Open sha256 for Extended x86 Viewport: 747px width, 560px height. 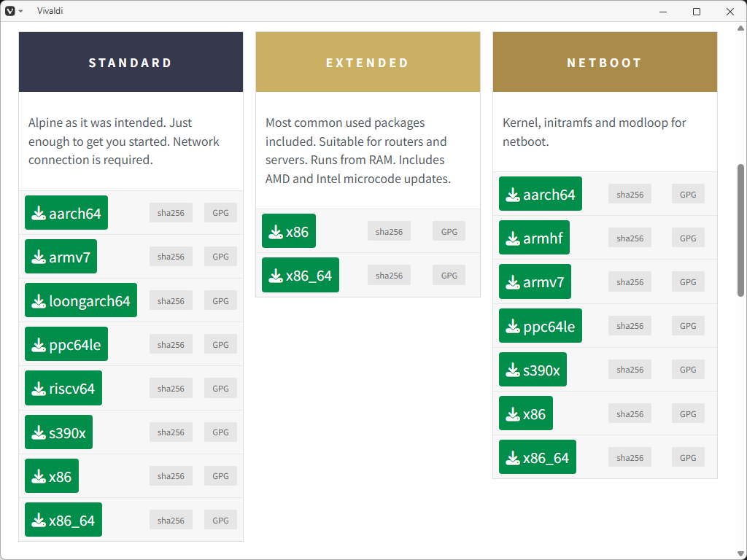(389, 231)
